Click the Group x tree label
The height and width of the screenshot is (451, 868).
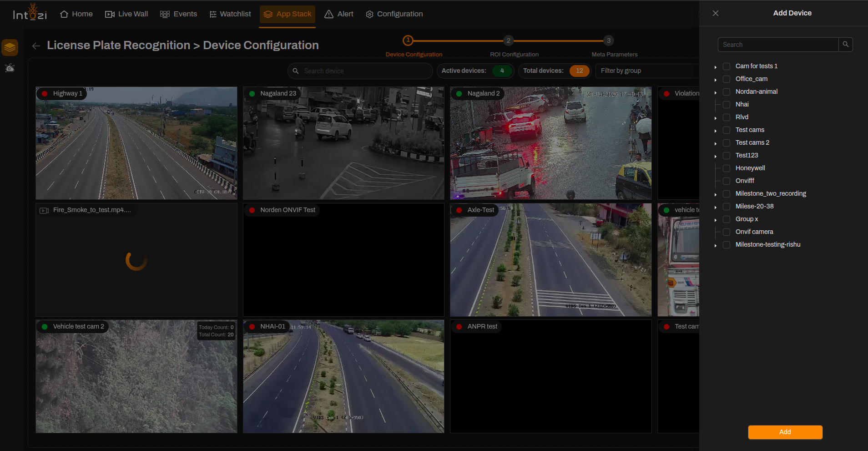747,219
